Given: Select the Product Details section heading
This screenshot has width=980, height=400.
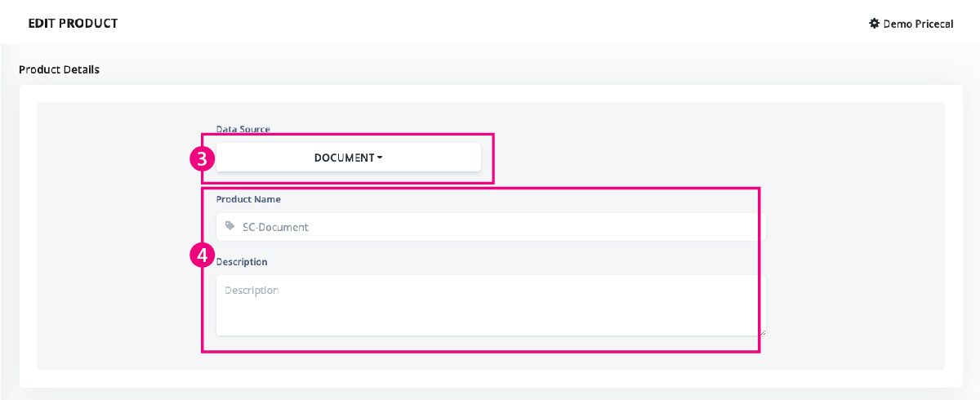Looking at the screenshot, I should pos(59,69).
